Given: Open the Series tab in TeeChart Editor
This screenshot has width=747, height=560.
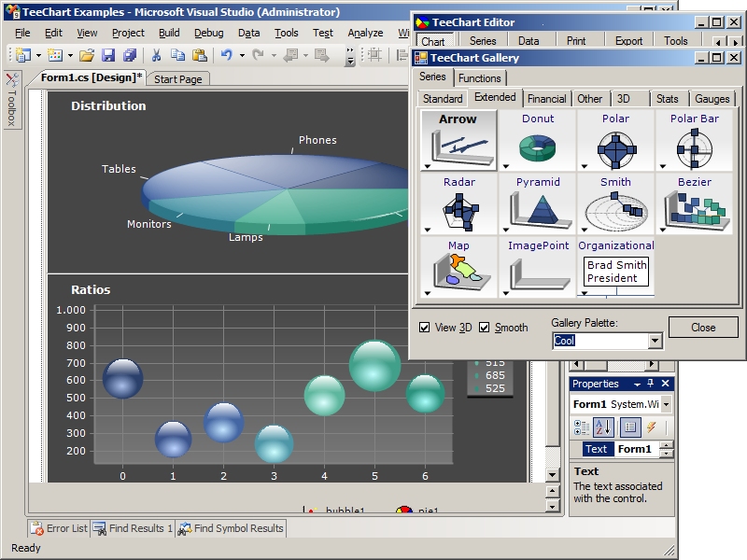Looking at the screenshot, I should pos(483,41).
